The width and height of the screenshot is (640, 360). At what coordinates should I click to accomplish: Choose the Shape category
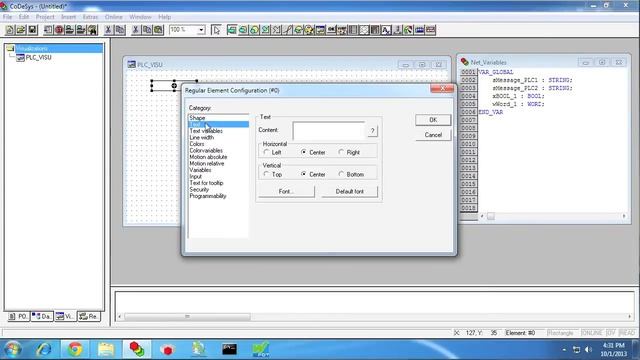click(x=197, y=118)
